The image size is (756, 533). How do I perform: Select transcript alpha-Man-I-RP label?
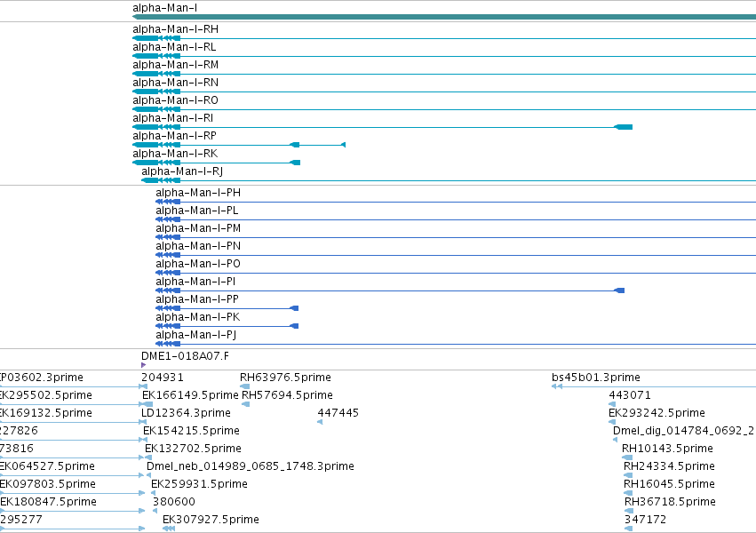(174, 136)
